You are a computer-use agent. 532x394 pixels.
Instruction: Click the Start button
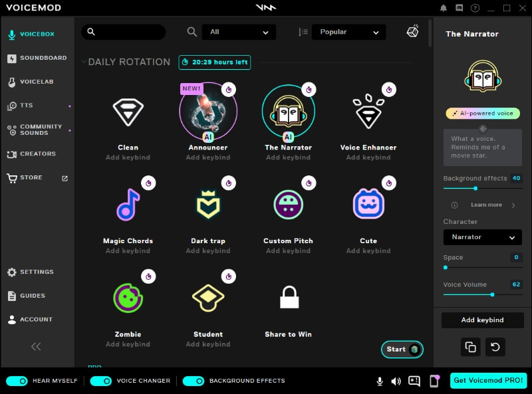pos(402,349)
